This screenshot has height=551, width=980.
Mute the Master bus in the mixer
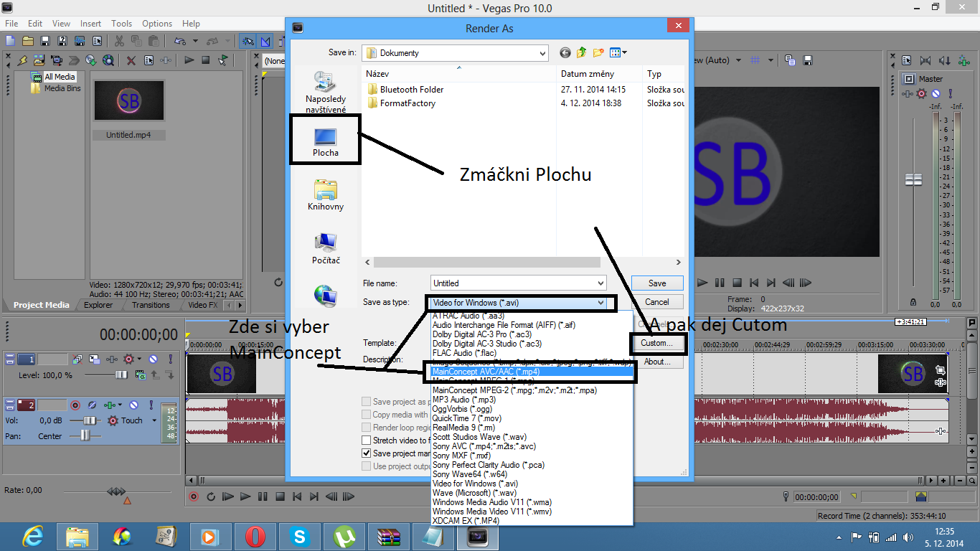click(x=936, y=93)
